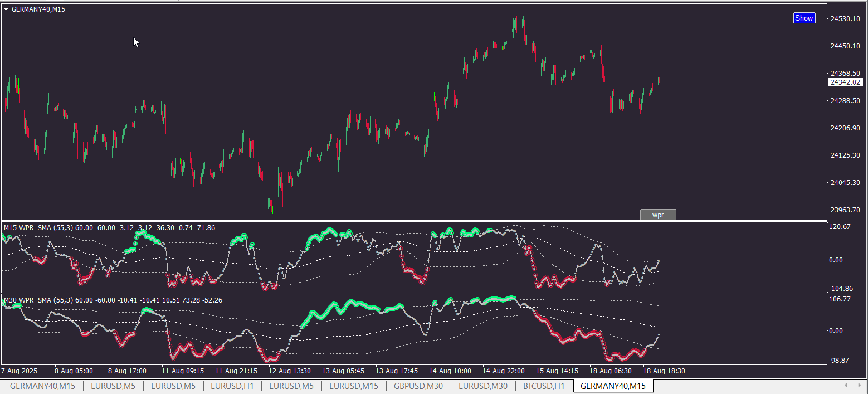Click the gray wpr button
Viewport: 868px width, 394px height.
point(658,215)
